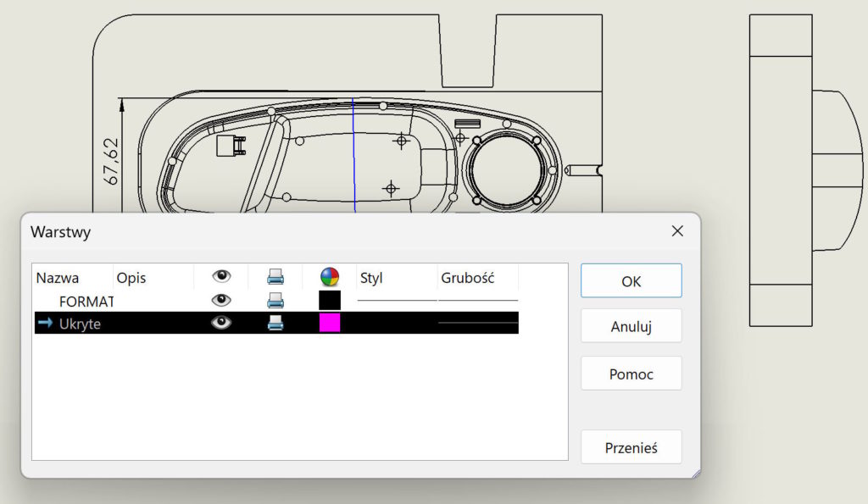Open help with the Pomoc button
This screenshot has width=868, height=504.
point(631,374)
